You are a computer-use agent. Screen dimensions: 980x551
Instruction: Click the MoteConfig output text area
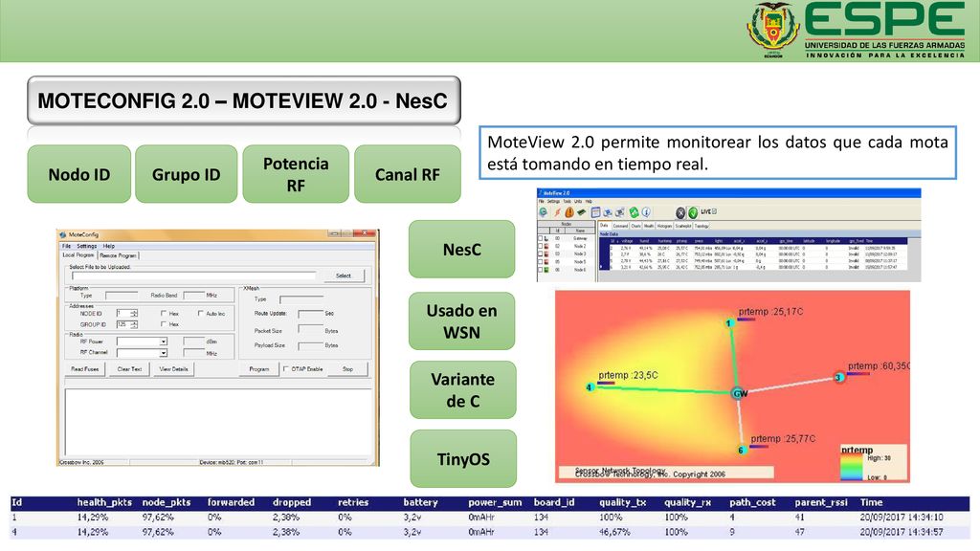(218, 423)
